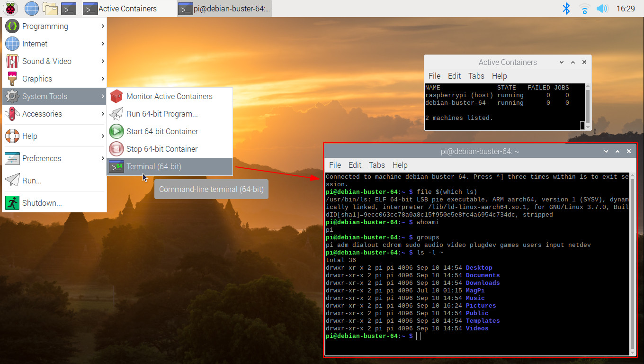644x364 pixels.
Task: Open Wi-Fi network tray icon
Action: click(x=584, y=8)
